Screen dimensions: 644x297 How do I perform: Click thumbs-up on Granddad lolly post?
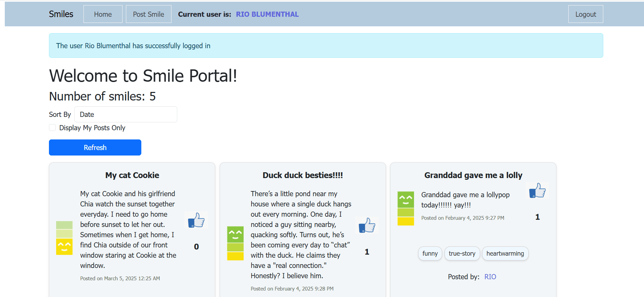pyautogui.click(x=537, y=190)
